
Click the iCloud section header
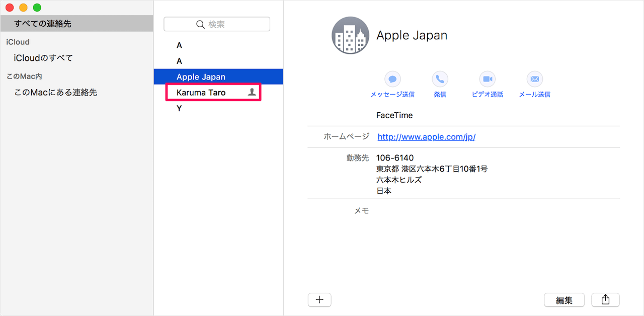[x=18, y=42]
